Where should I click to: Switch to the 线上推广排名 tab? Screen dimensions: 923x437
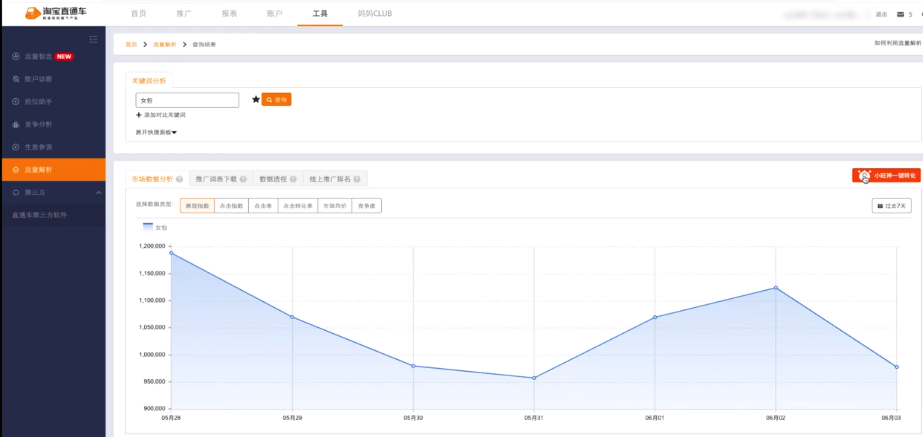[x=335, y=179]
